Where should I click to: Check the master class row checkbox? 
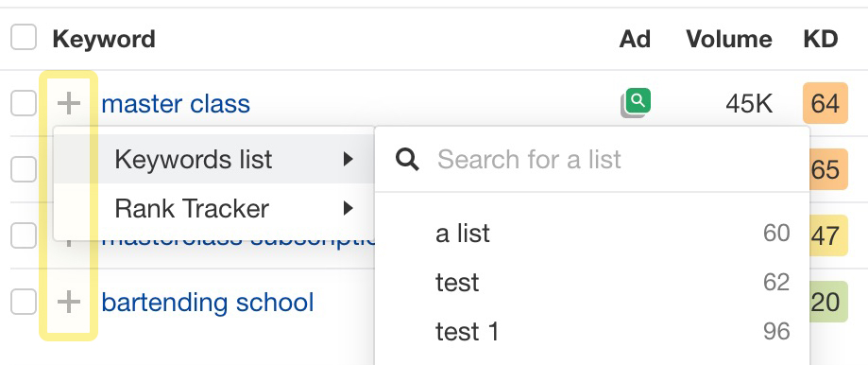(24, 103)
